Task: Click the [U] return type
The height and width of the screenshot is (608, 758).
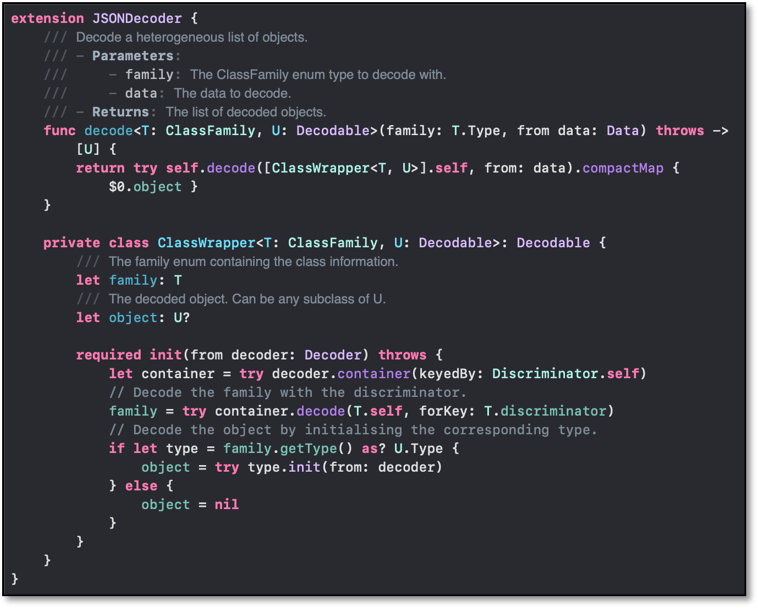Action: (88, 149)
